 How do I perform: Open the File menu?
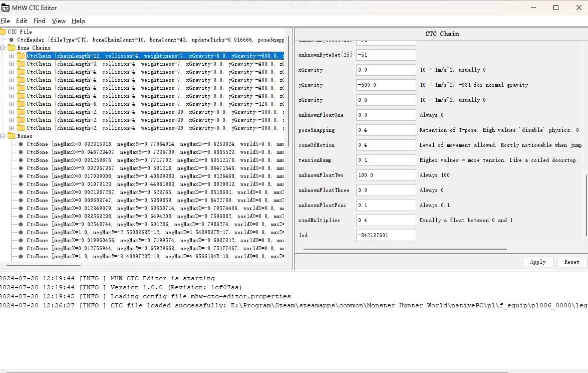5,21
